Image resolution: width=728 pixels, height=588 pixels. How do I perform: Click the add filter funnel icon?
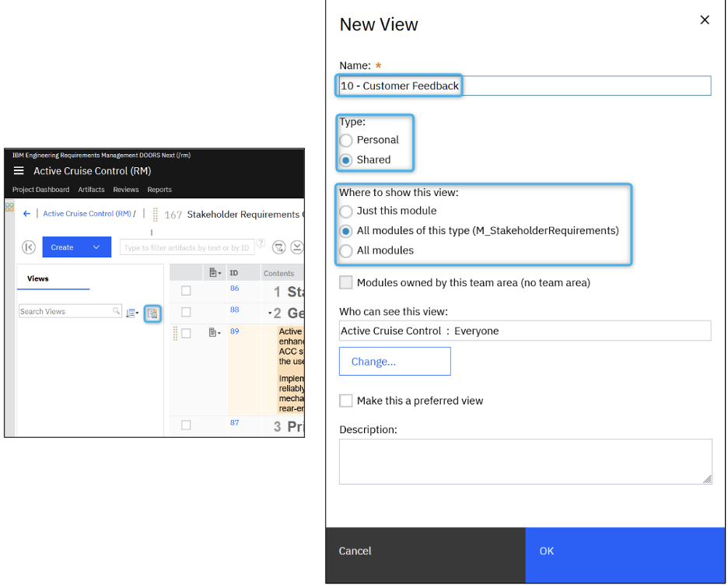278,247
